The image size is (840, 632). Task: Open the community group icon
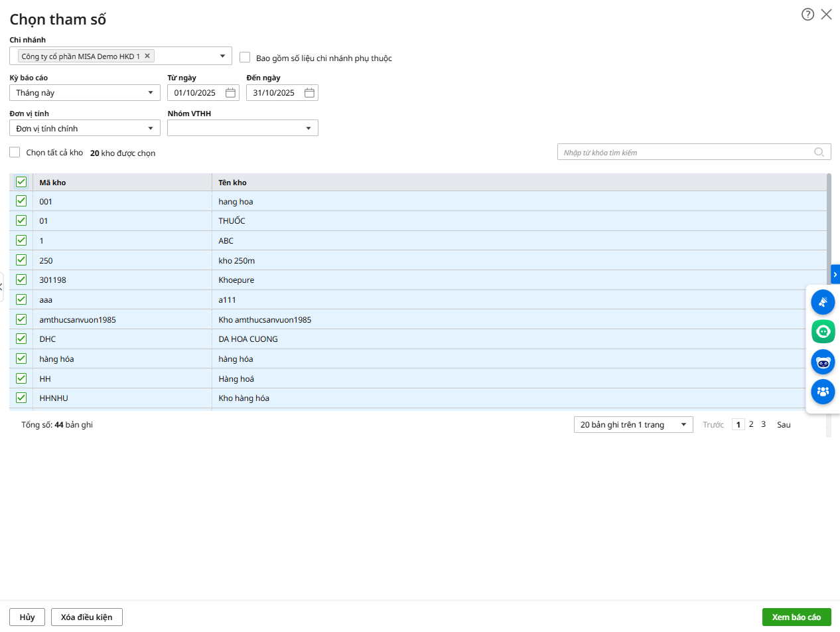point(823,392)
